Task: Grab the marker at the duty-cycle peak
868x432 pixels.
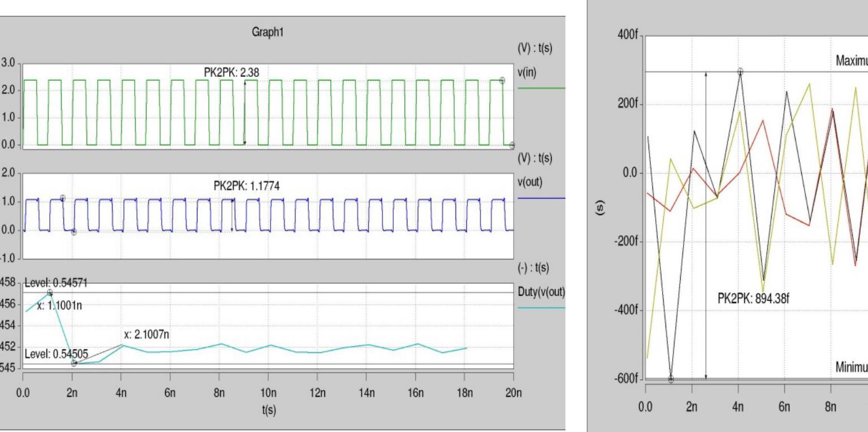Action: [50, 292]
